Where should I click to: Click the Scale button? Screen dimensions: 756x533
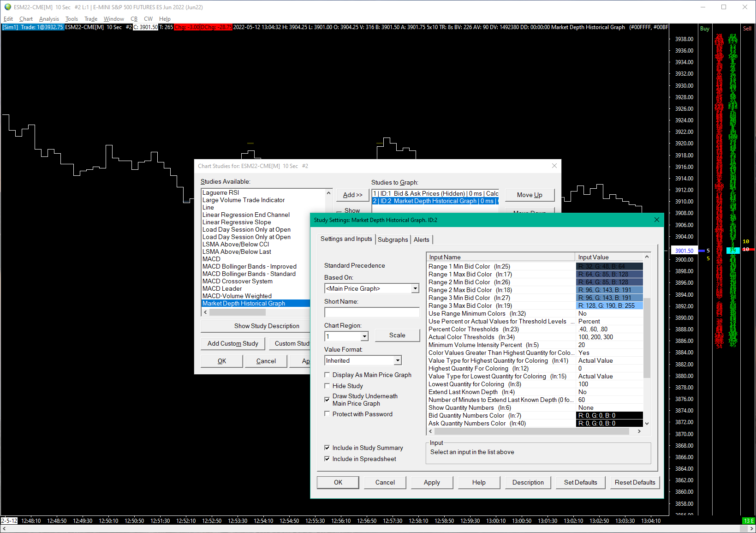pos(397,335)
